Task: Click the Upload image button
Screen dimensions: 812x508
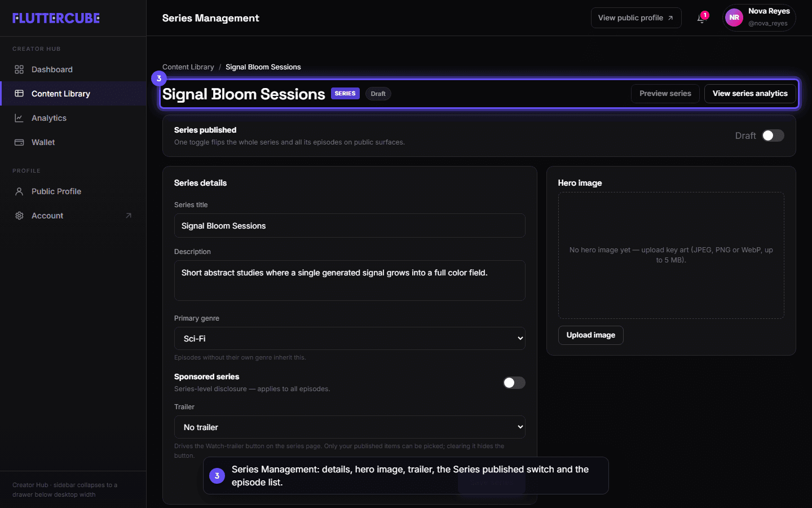Action: 591,335
